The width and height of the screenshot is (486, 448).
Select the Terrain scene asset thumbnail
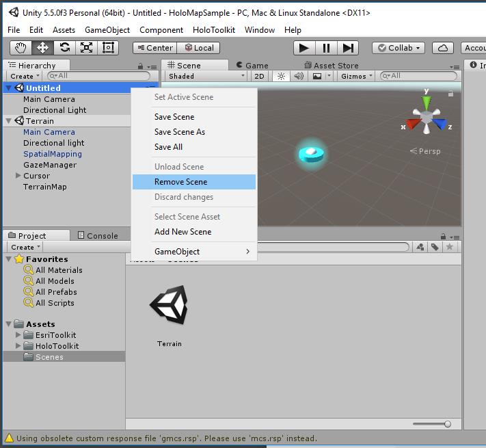pyautogui.click(x=170, y=305)
